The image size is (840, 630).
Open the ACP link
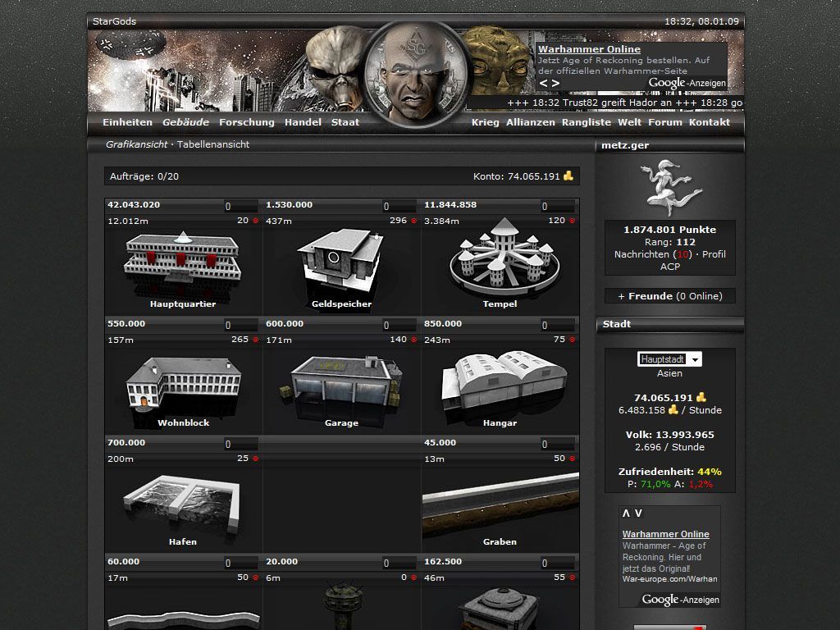click(669, 267)
